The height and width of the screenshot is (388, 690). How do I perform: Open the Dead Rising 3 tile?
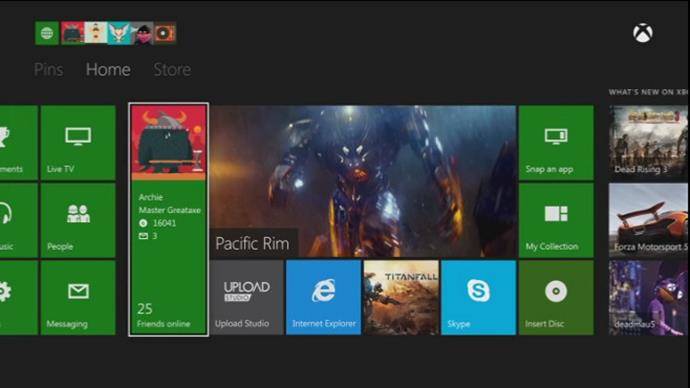pos(649,143)
